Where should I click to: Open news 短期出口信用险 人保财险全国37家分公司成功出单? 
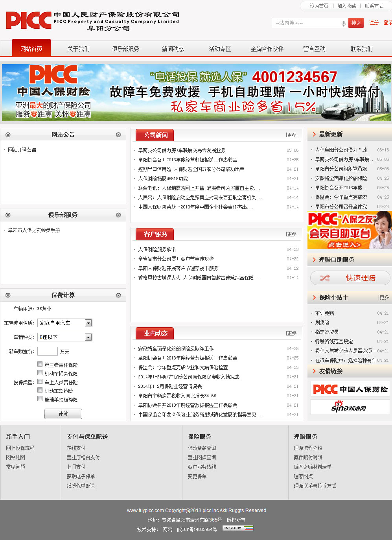coord(191,169)
